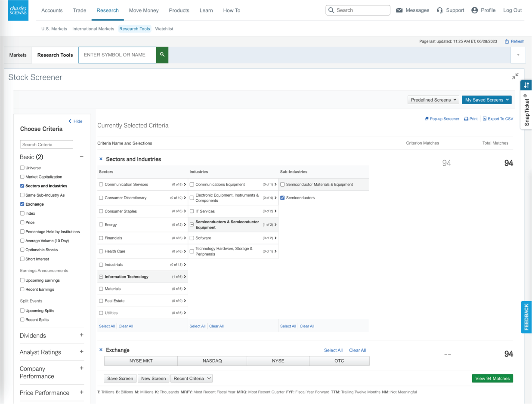Expand Communication Services sector arrow

(x=185, y=185)
